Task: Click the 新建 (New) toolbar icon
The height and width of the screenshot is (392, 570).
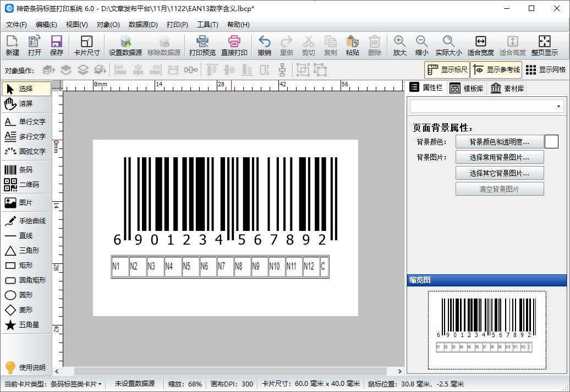Action: pos(12,46)
